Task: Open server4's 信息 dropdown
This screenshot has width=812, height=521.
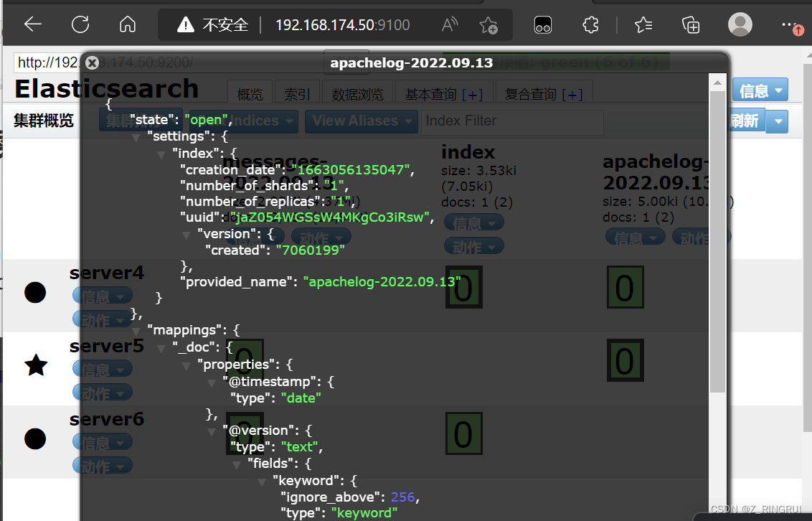Action: coord(103,296)
